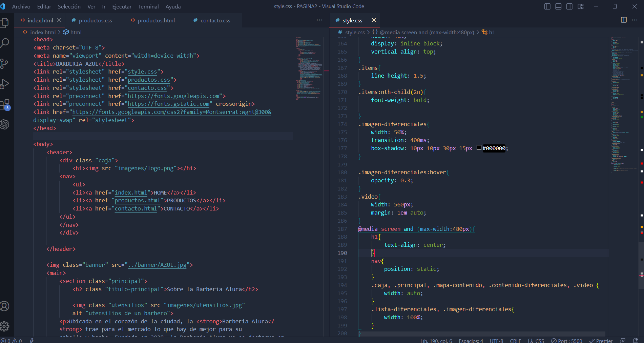
Task: Customize layout button in title bar
Action: [581, 6]
